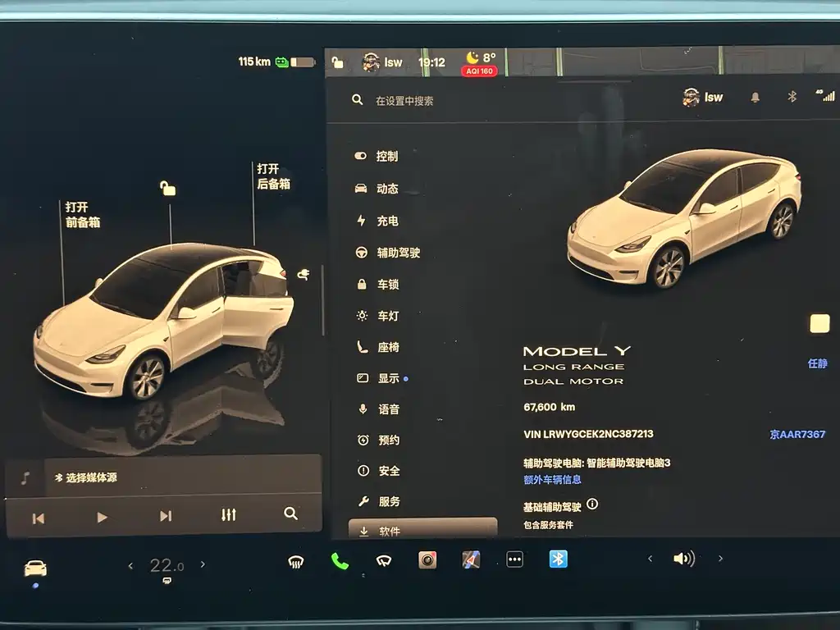Click the 在设置中搜索 search field
The height and width of the screenshot is (630, 840).
coord(404,101)
